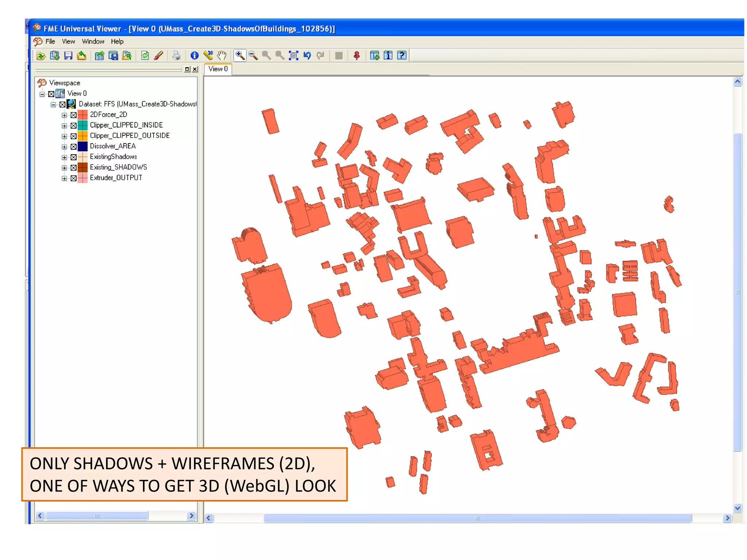Collapse the View 0 tree node
This screenshot has height=560, width=747.
(x=42, y=94)
